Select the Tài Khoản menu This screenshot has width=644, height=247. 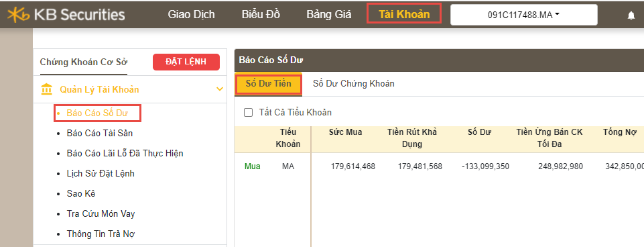pos(404,14)
